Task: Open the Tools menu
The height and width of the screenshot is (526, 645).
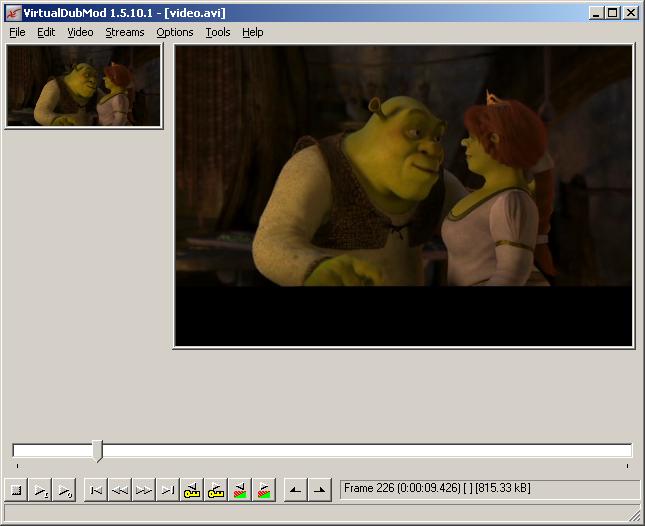Action: (218, 32)
